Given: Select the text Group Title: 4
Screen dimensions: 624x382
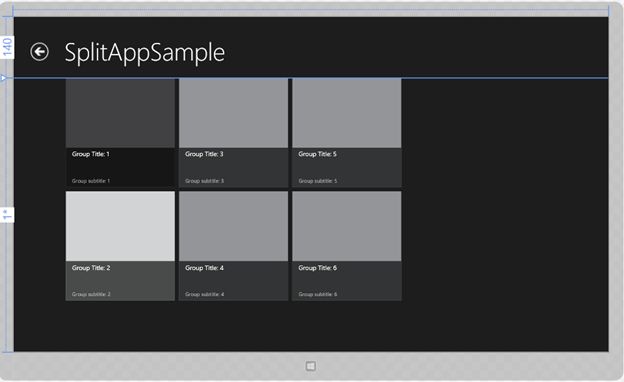Looking at the screenshot, I should 204,268.
